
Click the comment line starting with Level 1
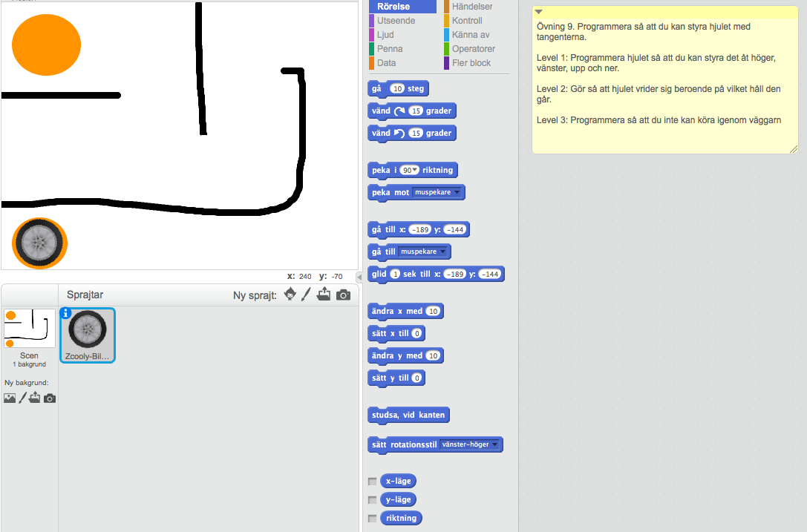(x=656, y=63)
